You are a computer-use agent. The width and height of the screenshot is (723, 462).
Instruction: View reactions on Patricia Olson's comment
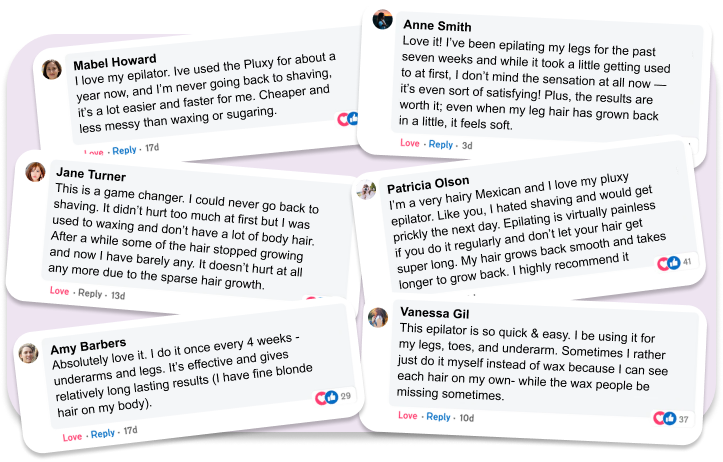pyautogui.click(x=668, y=263)
